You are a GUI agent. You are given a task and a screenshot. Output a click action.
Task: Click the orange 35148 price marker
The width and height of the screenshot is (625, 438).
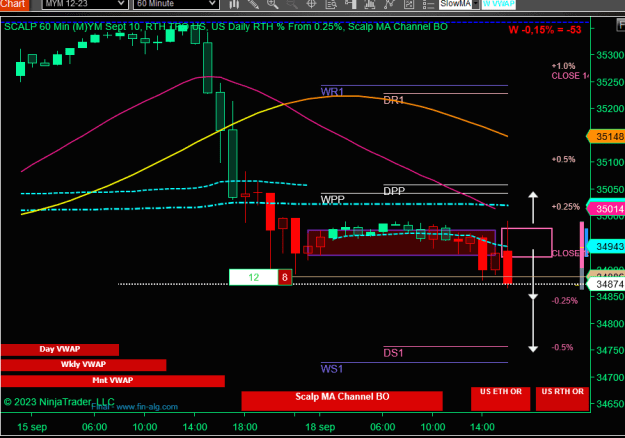pyautogui.click(x=606, y=137)
